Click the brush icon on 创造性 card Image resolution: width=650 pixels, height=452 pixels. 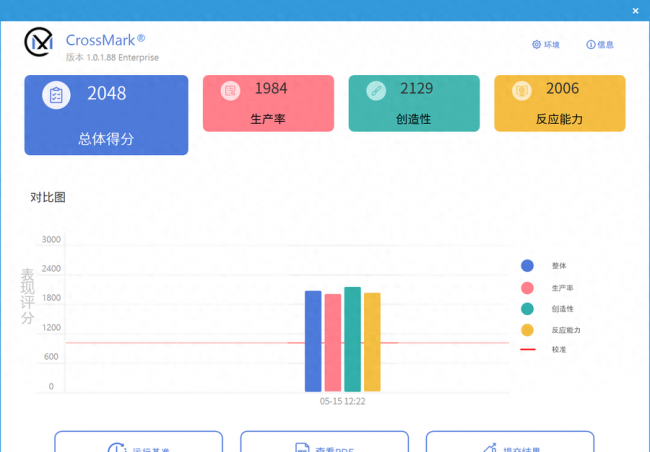(376, 90)
